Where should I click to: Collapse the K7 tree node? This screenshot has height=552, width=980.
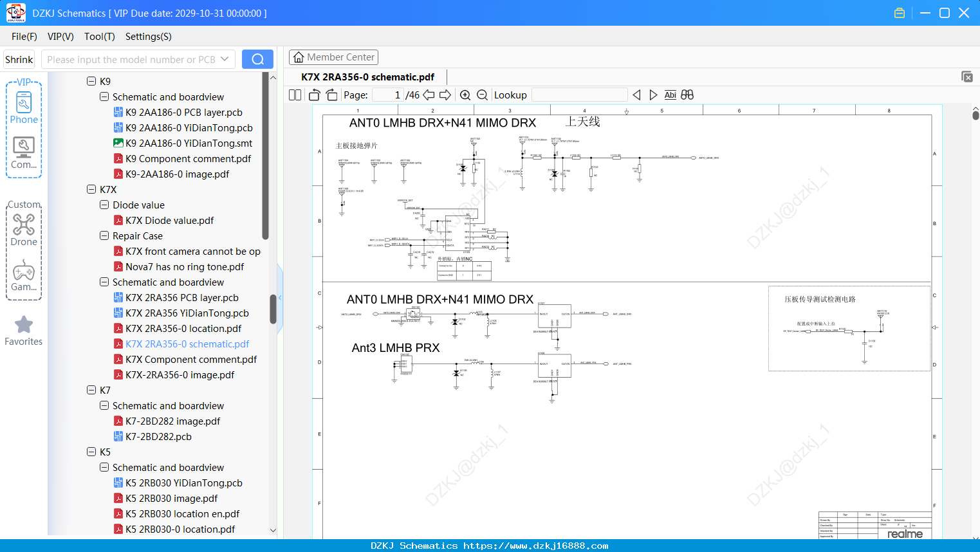91,390
